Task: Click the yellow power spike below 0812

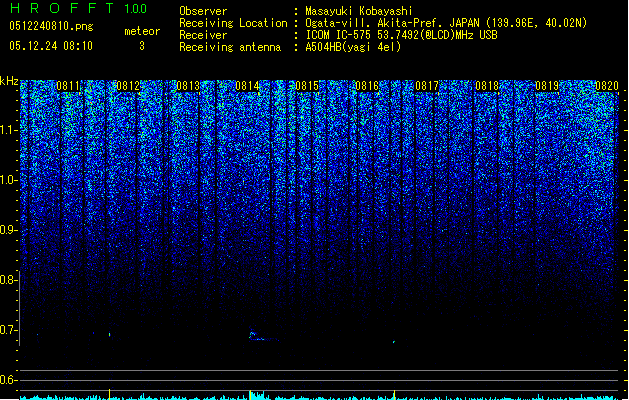Action: (x=110, y=394)
